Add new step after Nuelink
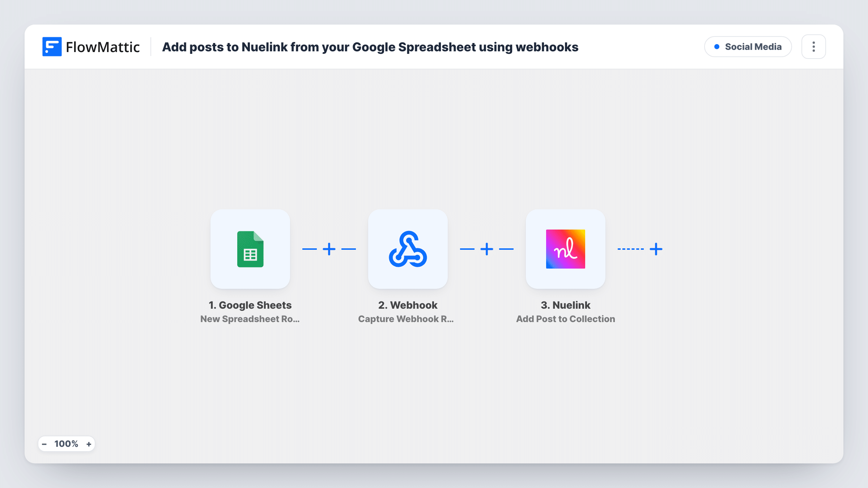 [656, 249]
